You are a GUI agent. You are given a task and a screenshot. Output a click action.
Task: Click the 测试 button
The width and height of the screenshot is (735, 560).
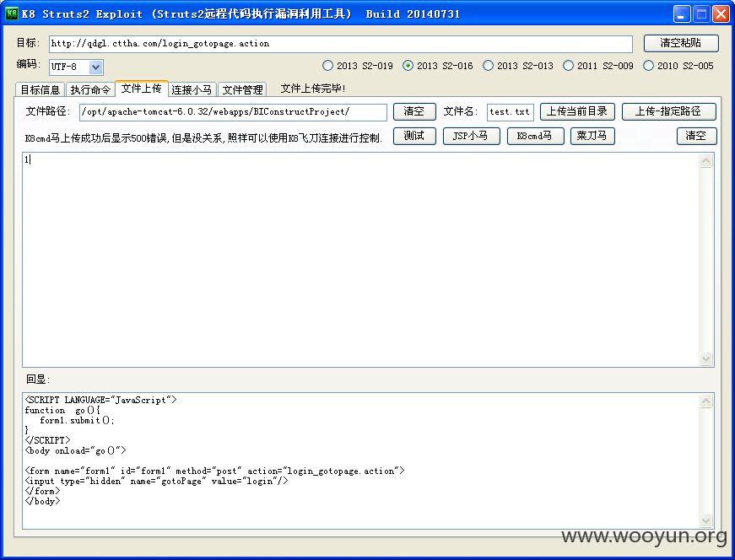pyautogui.click(x=414, y=136)
